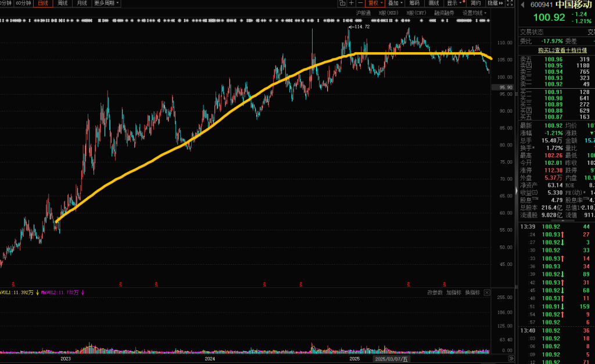Switch to the 周线 weekly chart tab

62,3
